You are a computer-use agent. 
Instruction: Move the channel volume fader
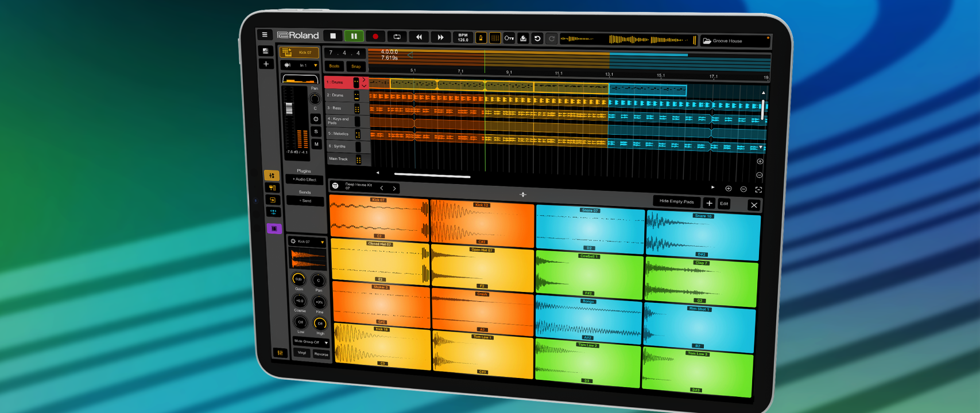click(289, 108)
